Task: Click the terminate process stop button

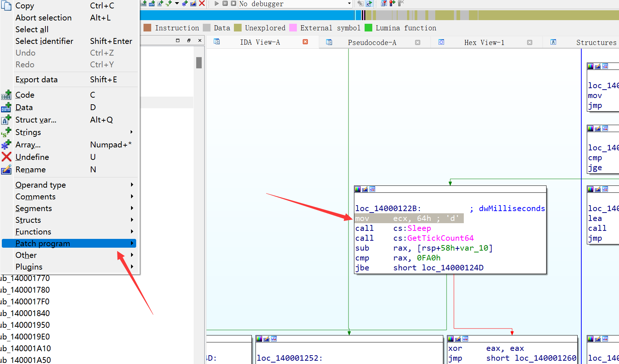Action: 233,3
